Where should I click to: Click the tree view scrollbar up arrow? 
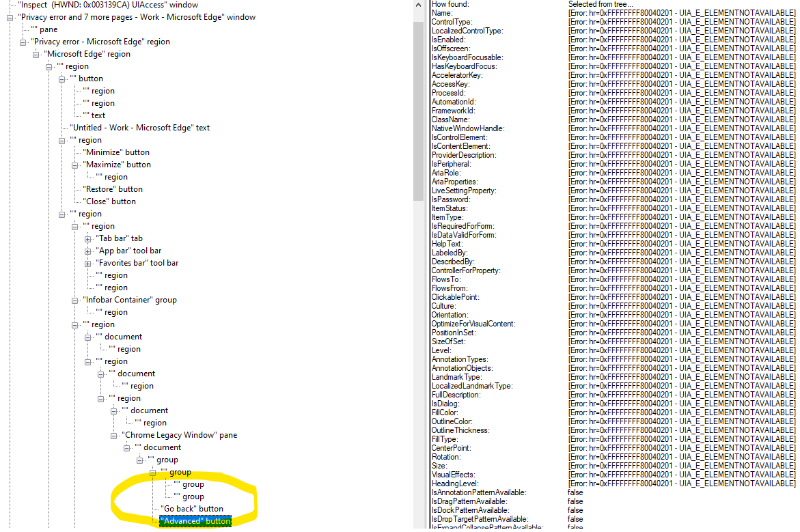point(418,5)
